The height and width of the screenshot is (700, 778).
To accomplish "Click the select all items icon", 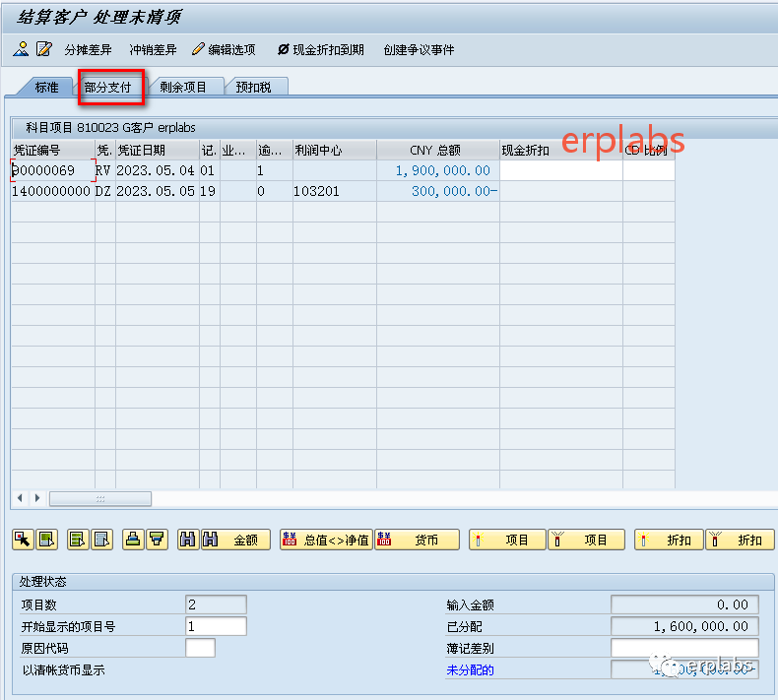I will (47, 540).
